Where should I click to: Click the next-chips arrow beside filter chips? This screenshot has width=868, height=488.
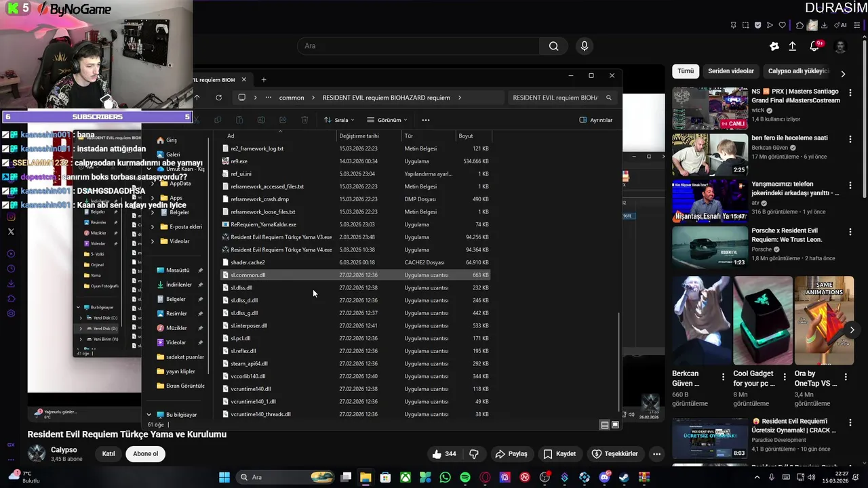point(843,73)
